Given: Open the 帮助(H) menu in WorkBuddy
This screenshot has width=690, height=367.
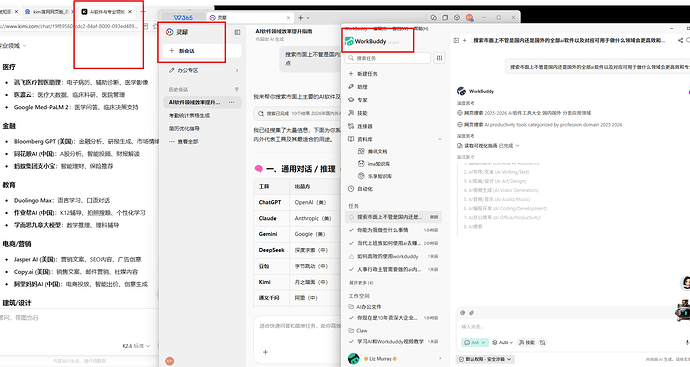Looking at the screenshot, I should click(421, 29).
